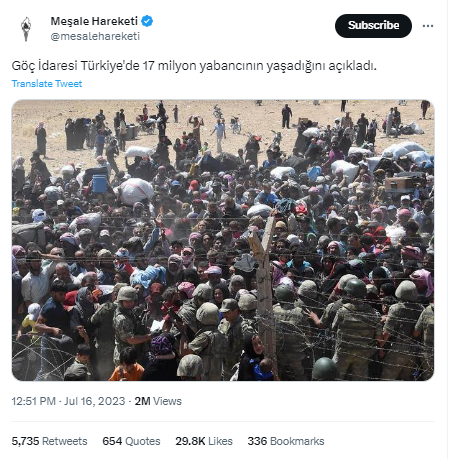Click the blue verified badge

click(147, 21)
